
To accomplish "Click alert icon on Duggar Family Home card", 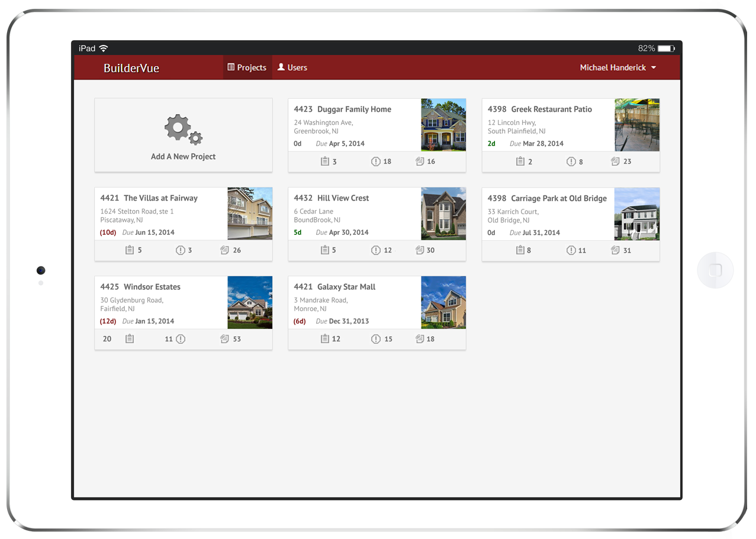I will coord(375,161).
